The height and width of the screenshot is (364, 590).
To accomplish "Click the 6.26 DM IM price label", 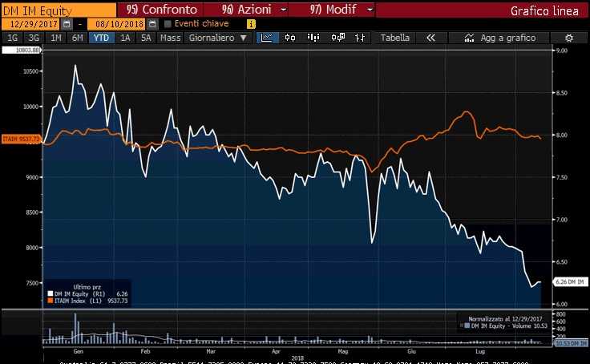I will coord(570,281).
